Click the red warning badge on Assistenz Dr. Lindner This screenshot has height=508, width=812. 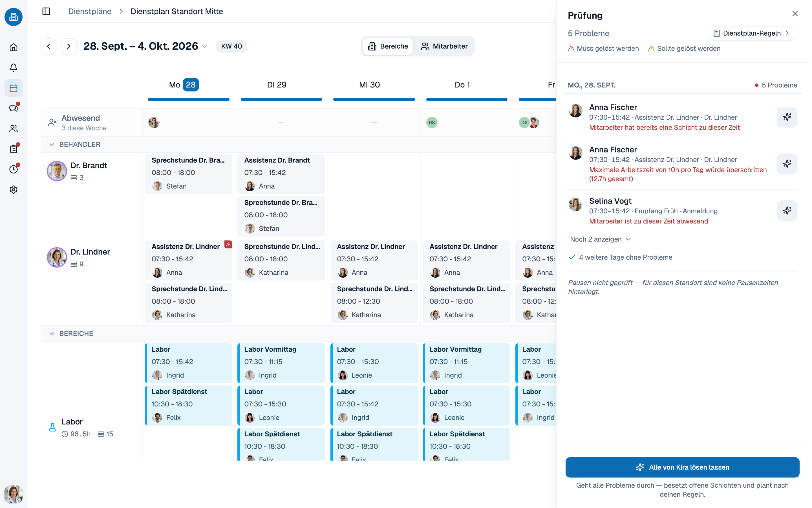(x=228, y=245)
